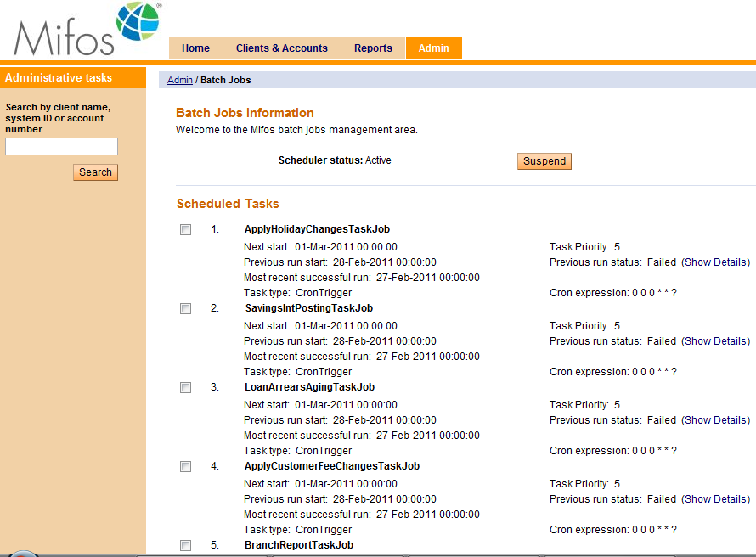Show details for ApplyHolidayChangesTaskJob failure
Image resolution: width=756 pixels, height=557 pixels.
pyautogui.click(x=716, y=262)
